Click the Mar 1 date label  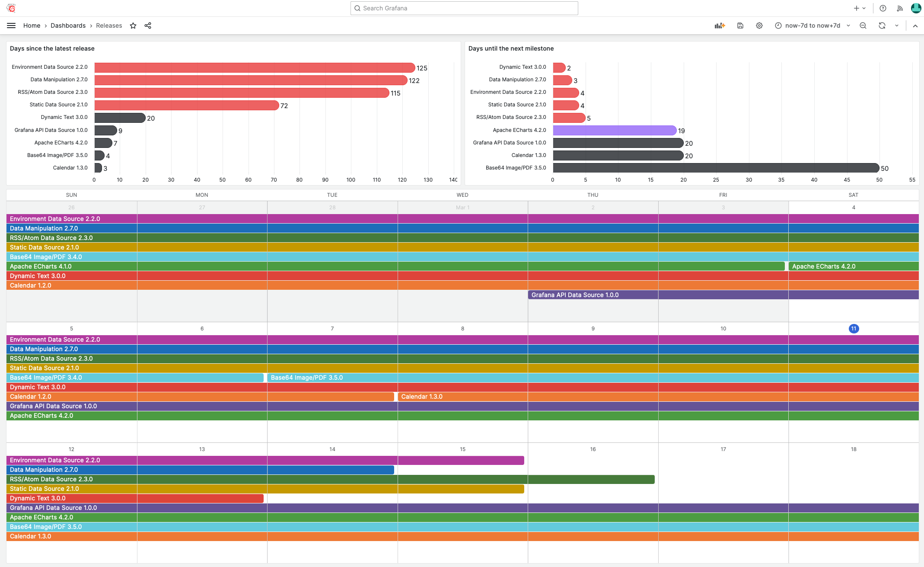pos(462,208)
